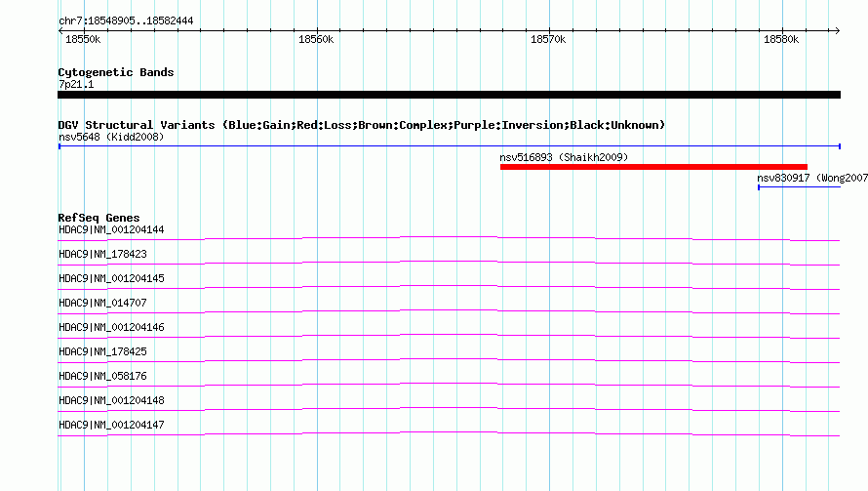
Task: Click the red nsv516893 loss variant bar
Action: click(x=653, y=167)
